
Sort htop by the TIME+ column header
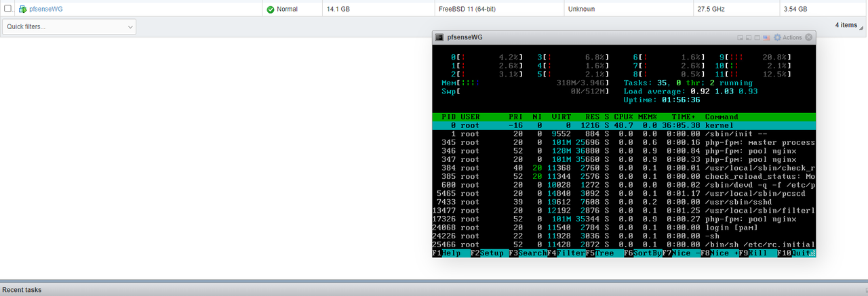click(x=684, y=117)
